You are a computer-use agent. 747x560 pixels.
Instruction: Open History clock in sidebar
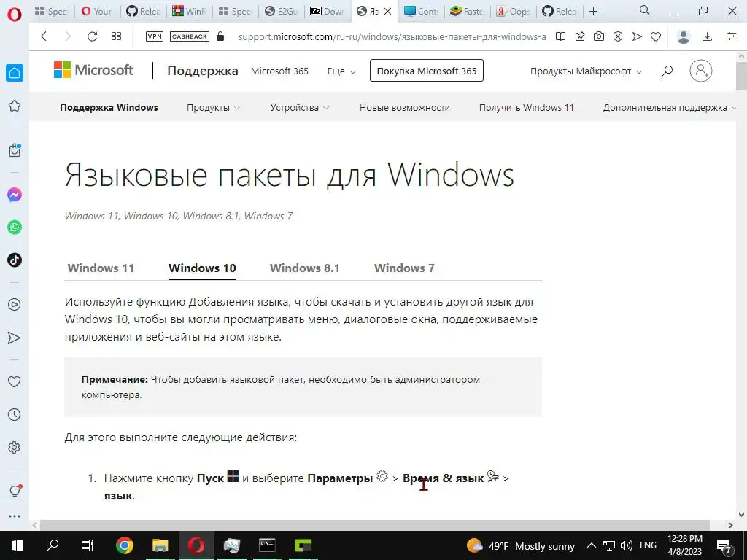coord(15,415)
